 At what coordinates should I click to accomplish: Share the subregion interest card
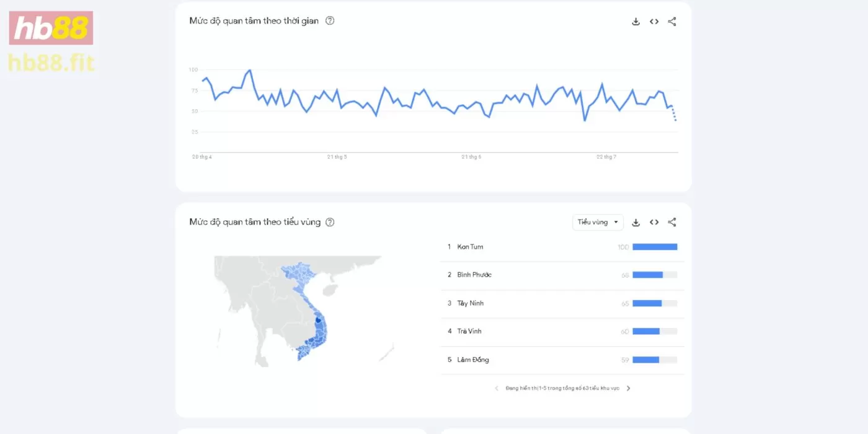(x=672, y=223)
